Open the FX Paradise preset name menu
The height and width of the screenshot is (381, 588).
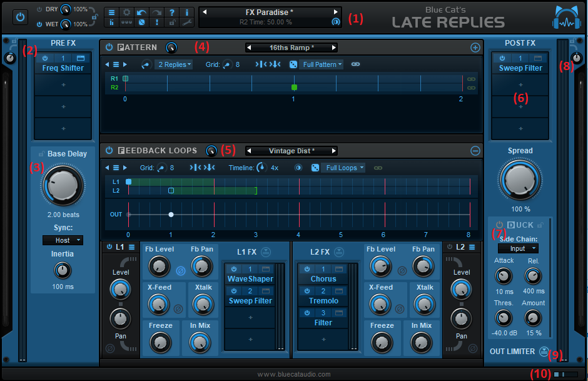coord(269,13)
